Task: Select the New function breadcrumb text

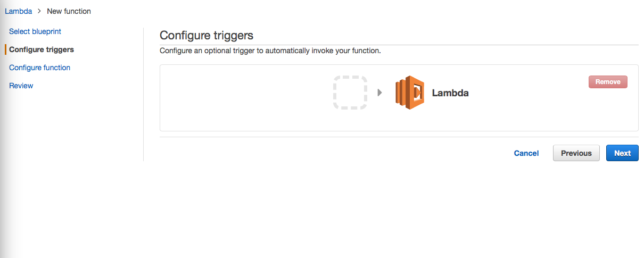Action: [x=69, y=11]
